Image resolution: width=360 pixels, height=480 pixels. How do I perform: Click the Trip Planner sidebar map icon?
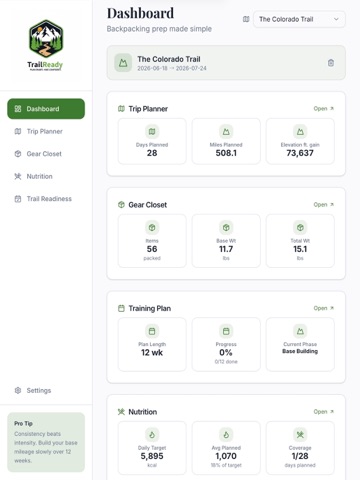pyautogui.click(x=18, y=131)
